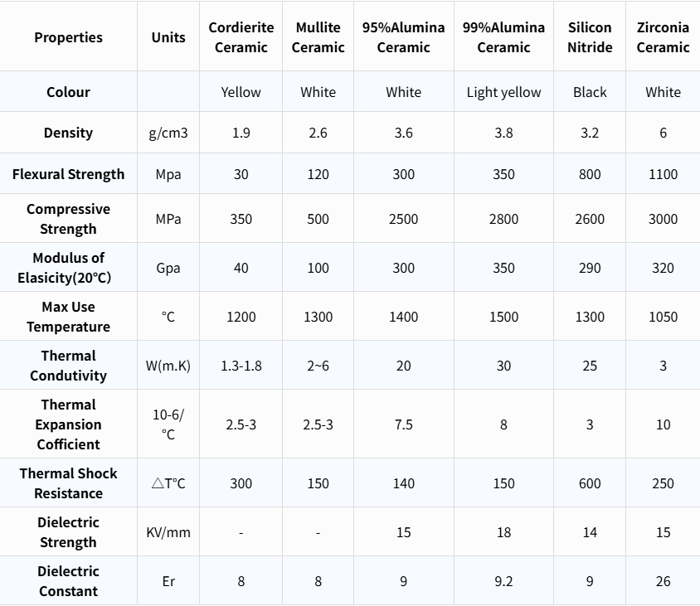Click the Silicon Nitride column header

click(x=590, y=37)
